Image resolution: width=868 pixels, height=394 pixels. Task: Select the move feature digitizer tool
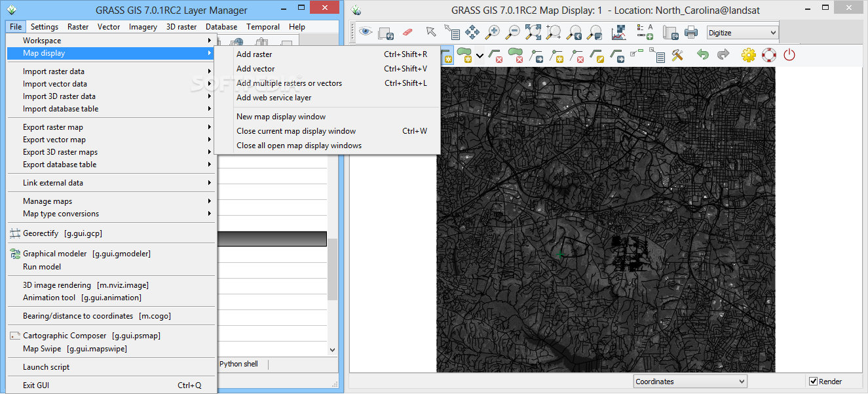(618, 55)
